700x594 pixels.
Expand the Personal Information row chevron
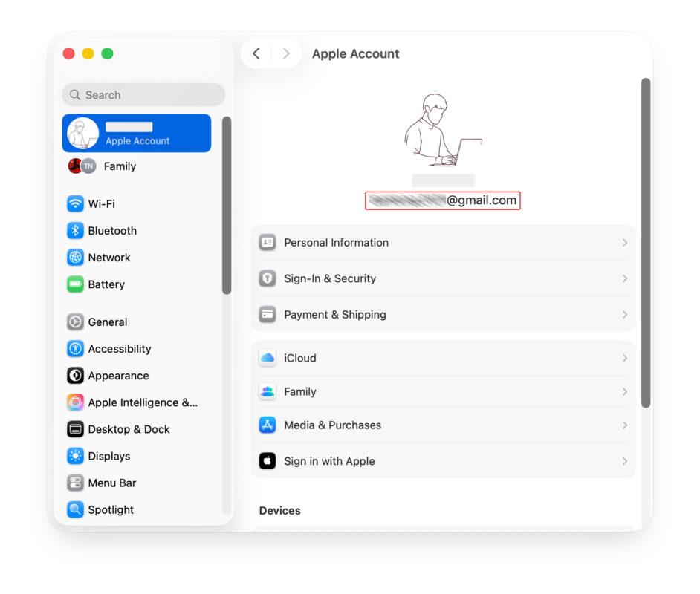click(x=625, y=242)
